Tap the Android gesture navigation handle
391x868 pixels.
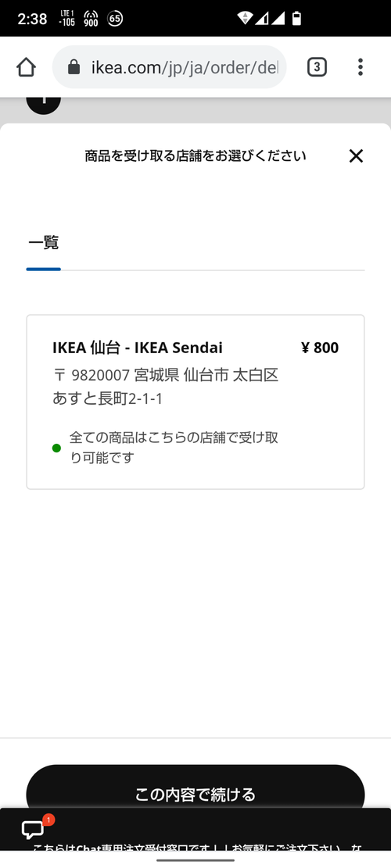[x=195, y=860]
